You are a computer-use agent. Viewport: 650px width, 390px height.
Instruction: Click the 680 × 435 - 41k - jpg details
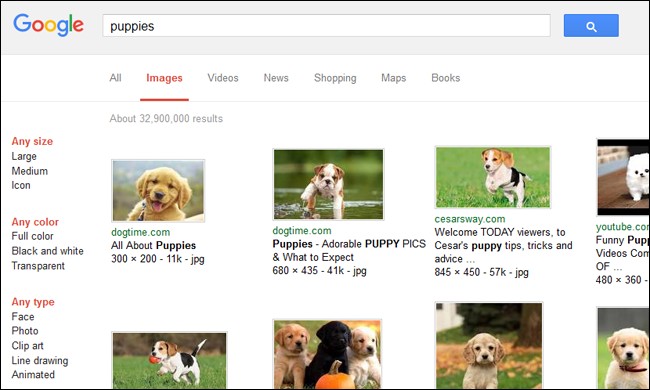click(x=319, y=271)
